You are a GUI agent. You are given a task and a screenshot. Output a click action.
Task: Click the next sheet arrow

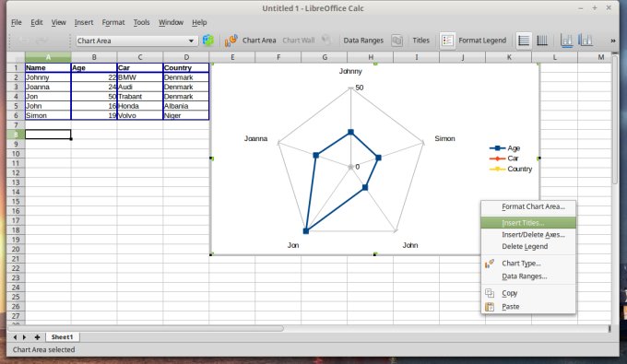pyautogui.click(x=24, y=337)
